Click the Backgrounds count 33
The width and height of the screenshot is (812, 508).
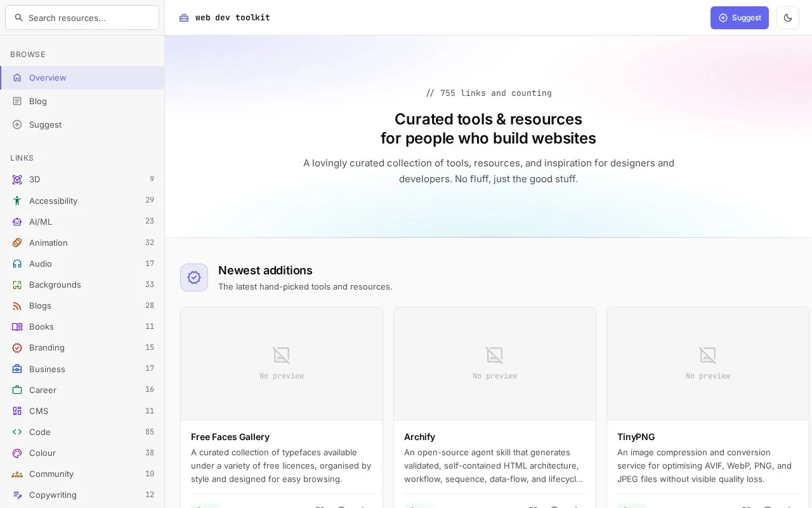(x=150, y=284)
